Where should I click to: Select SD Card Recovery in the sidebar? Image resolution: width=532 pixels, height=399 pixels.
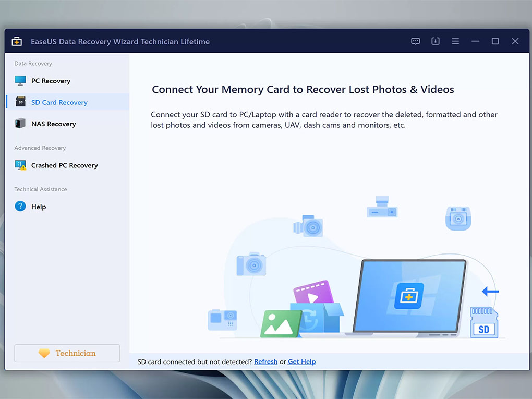pyautogui.click(x=67, y=102)
